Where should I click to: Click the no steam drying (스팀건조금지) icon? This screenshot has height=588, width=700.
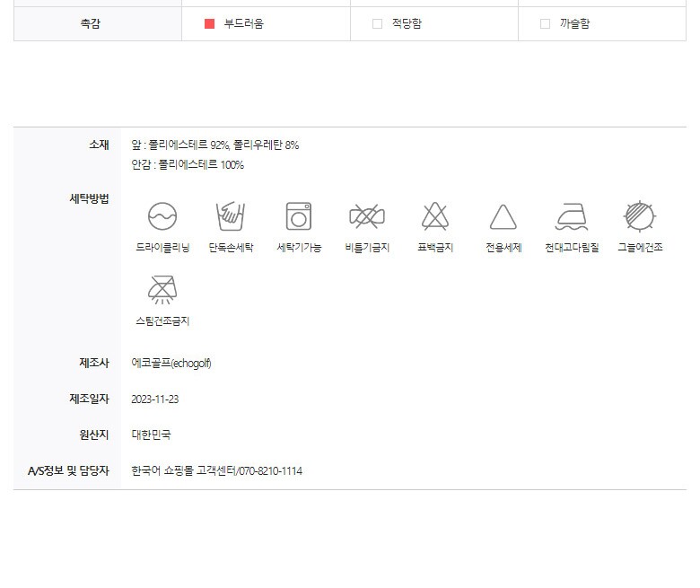(x=162, y=290)
